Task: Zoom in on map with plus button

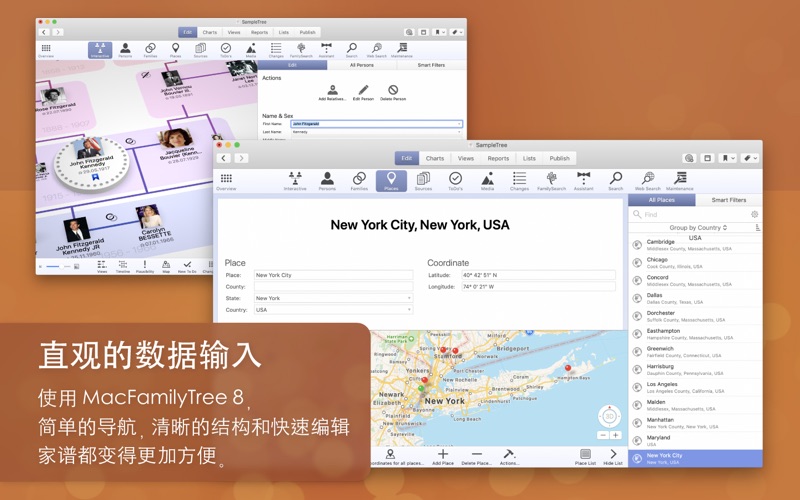Action: coord(616,435)
